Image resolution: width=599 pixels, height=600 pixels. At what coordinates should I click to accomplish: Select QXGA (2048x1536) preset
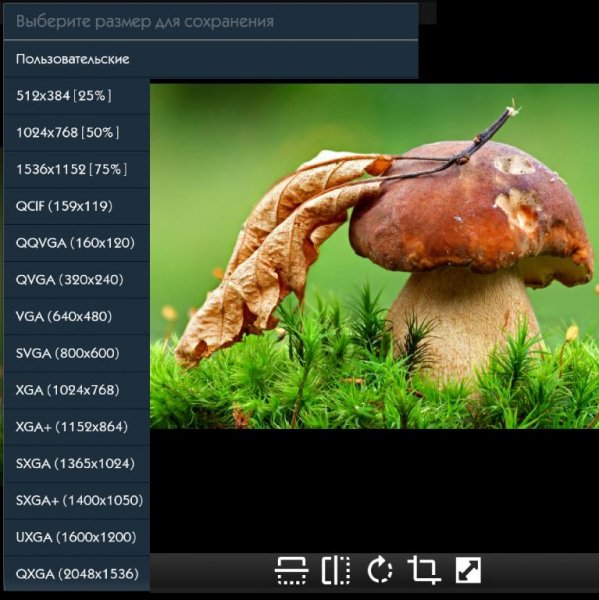77,574
